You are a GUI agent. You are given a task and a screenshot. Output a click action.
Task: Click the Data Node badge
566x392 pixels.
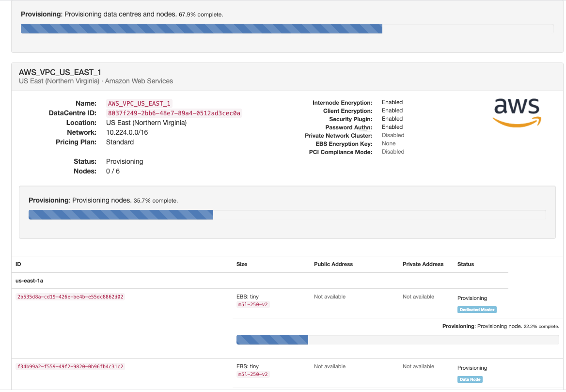(470, 379)
